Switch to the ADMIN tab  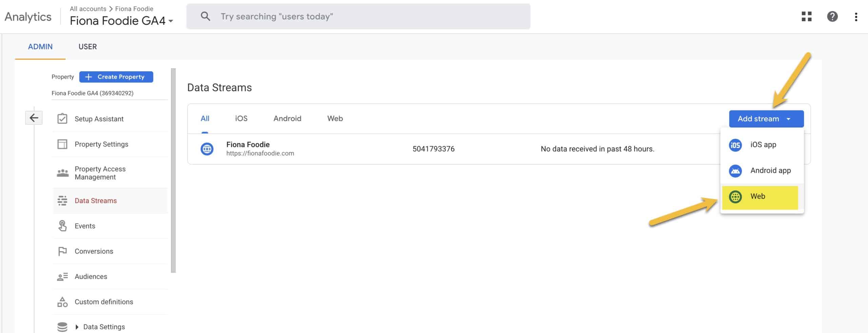(x=40, y=46)
